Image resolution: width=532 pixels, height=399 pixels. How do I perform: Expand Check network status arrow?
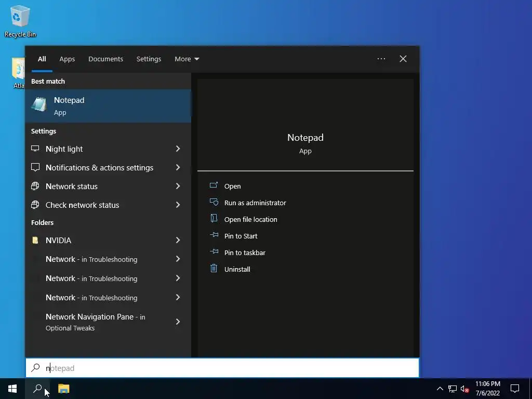tap(178, 205)
